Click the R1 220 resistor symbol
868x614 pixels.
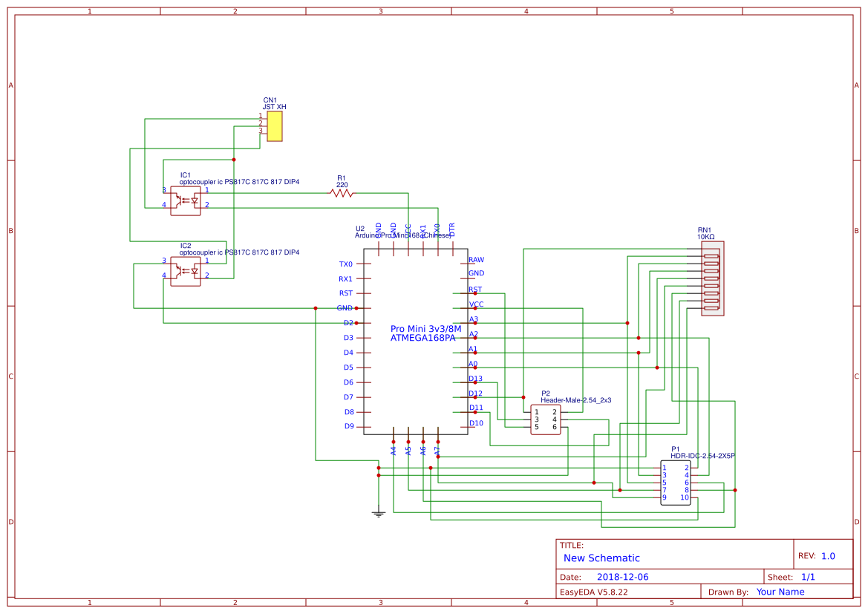point(341,193)
